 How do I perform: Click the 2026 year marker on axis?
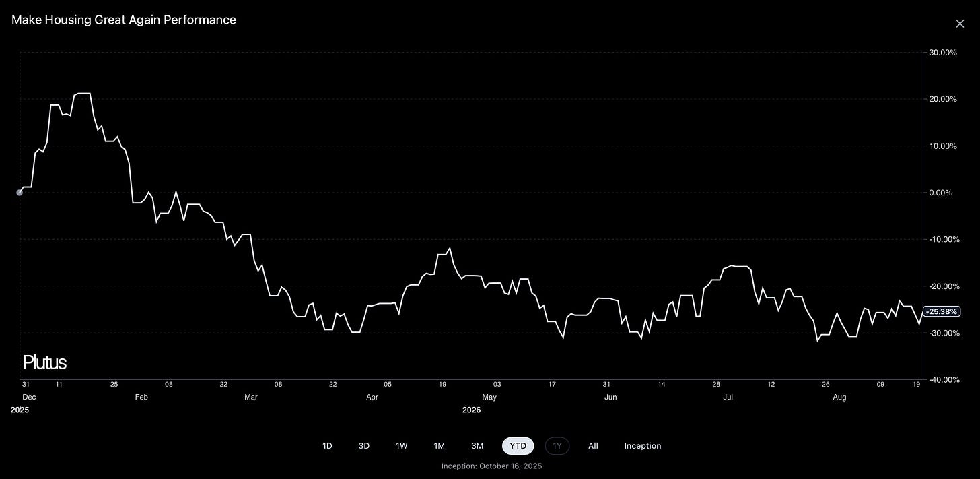pos(472,410)
